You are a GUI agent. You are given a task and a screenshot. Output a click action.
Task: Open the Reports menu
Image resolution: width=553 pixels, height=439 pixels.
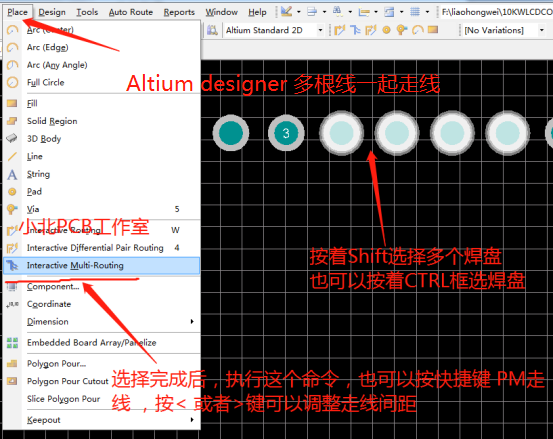[179, 12]
